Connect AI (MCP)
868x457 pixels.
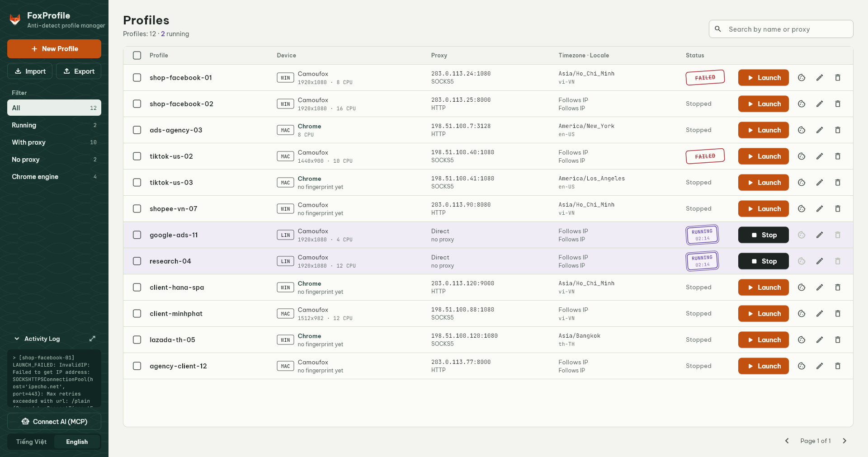(54, 422)
